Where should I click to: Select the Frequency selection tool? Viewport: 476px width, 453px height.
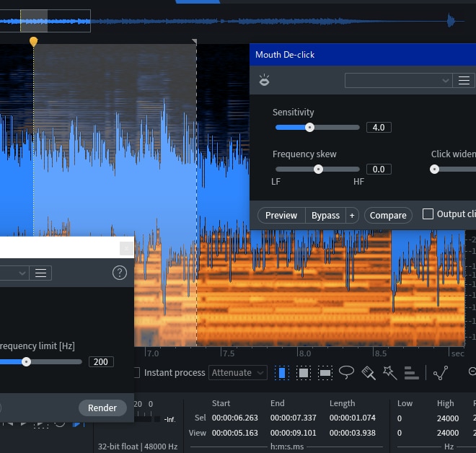point(325,372)
